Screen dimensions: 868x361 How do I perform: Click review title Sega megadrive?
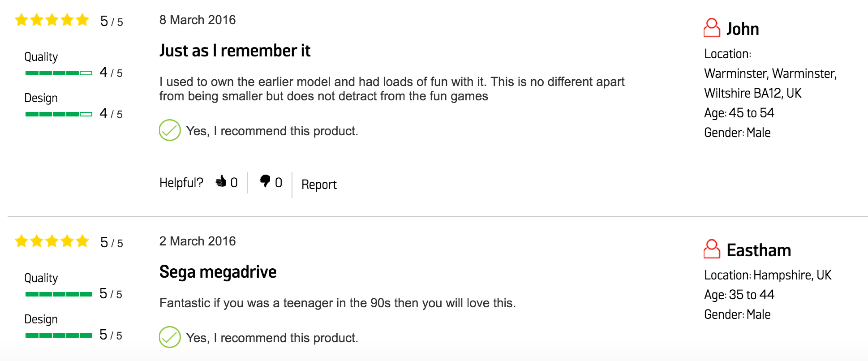click(218, 272)
